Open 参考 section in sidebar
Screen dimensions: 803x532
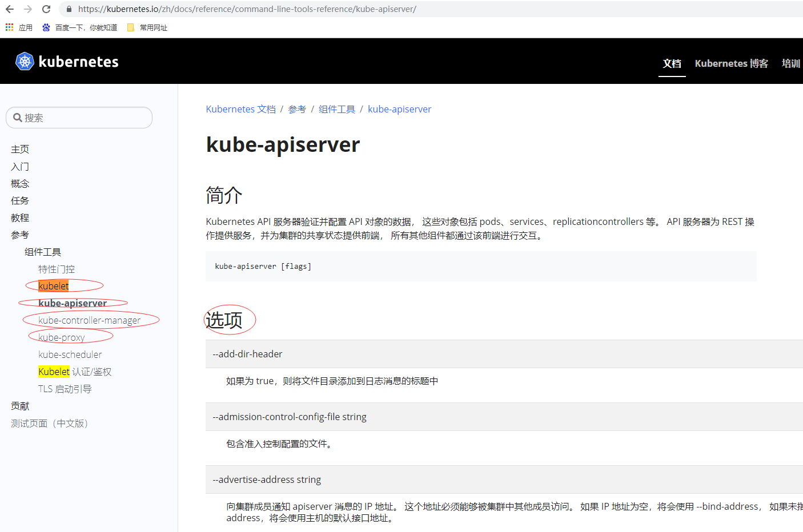click(x=20, y=235)
